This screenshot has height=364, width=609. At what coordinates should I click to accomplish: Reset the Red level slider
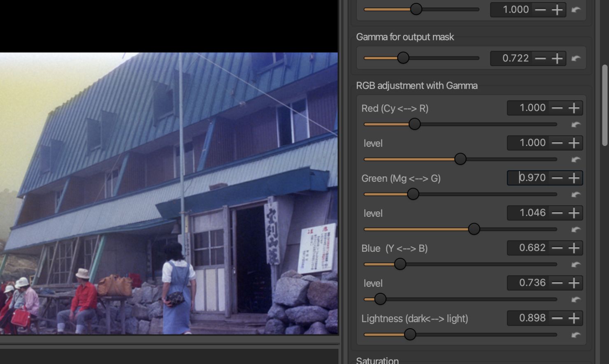pos(576,159)
